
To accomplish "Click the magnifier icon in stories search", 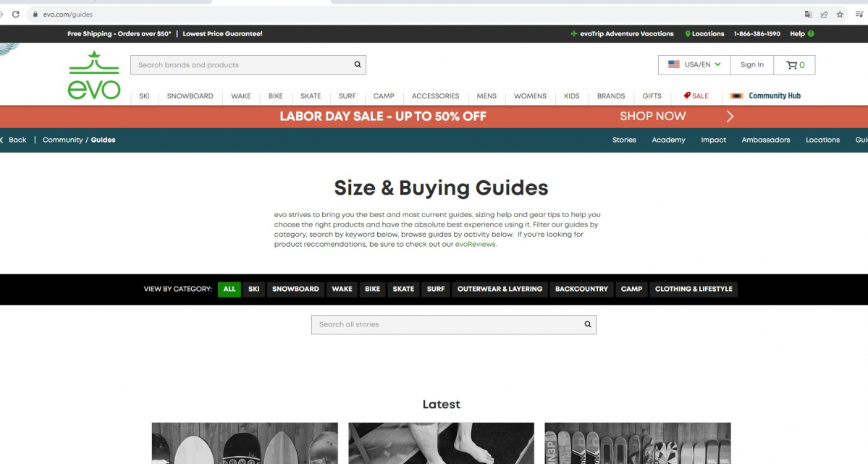I will point(588,324).
